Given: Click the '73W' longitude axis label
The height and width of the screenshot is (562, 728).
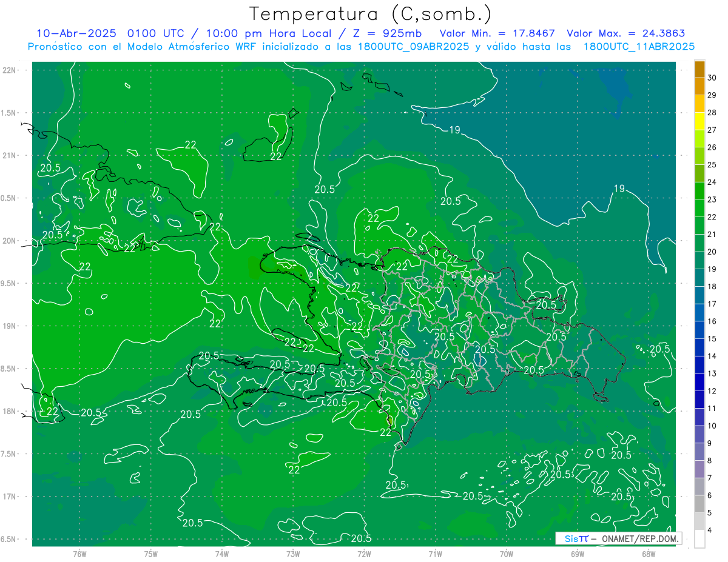Looking at the screenshot, I should click(x=293, y=554).
